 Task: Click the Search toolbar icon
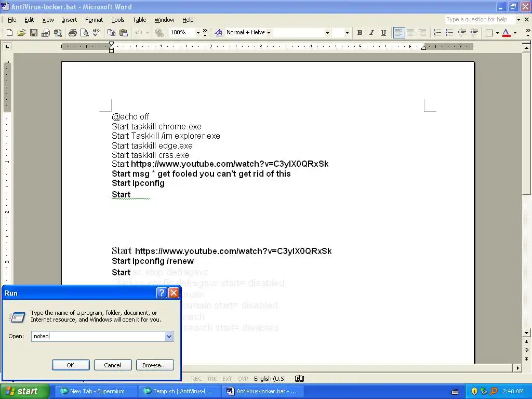pyautogui.click(x=58, y=33)
